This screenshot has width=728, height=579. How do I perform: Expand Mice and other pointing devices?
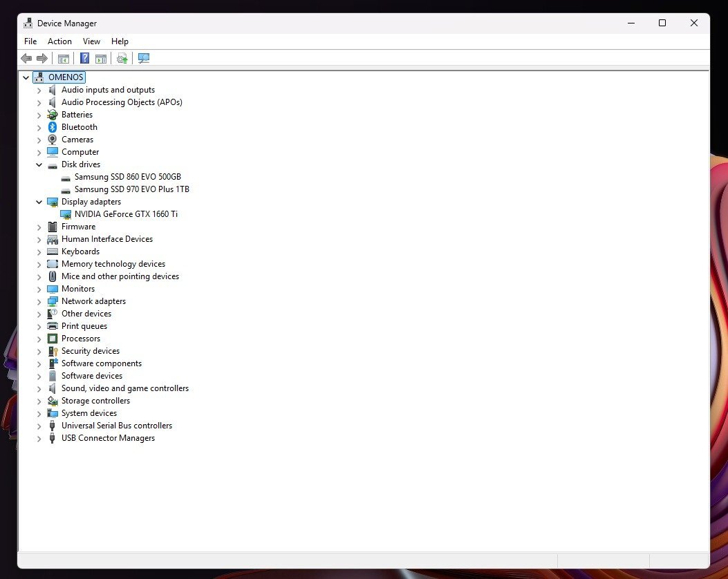(x=39, y=277)
